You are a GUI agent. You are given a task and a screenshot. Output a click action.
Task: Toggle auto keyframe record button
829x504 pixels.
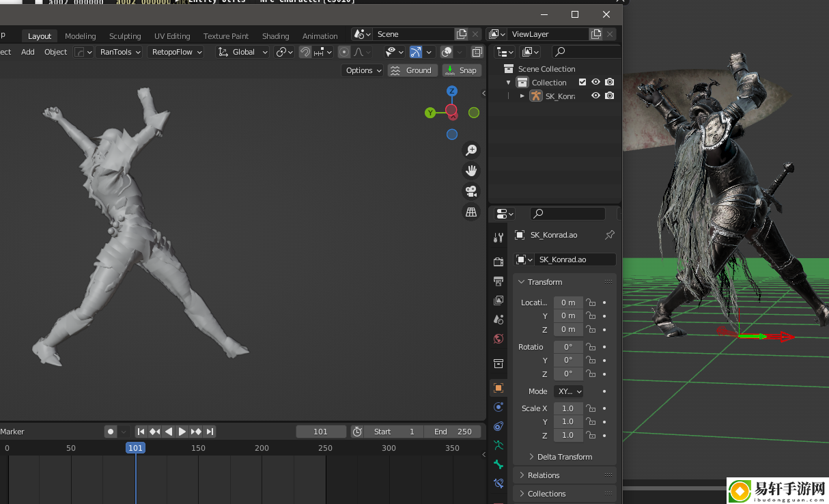pos(110,432)
